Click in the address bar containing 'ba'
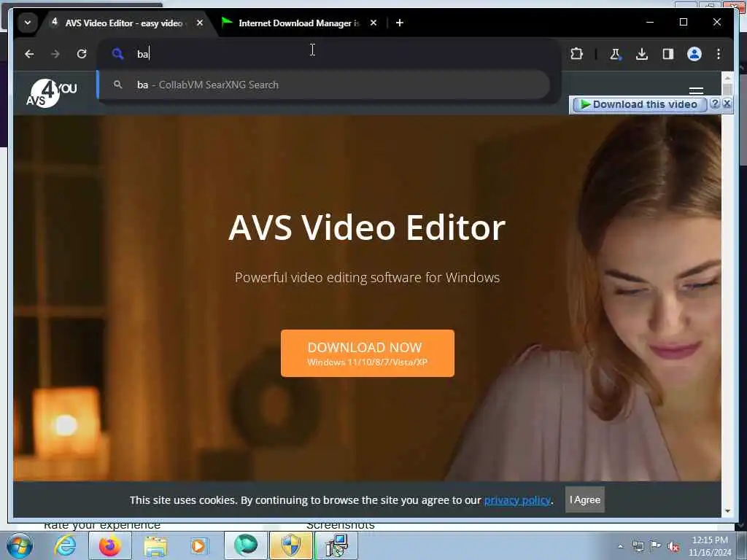The height and width of the screenshot is (560, 747). [329, 54]
